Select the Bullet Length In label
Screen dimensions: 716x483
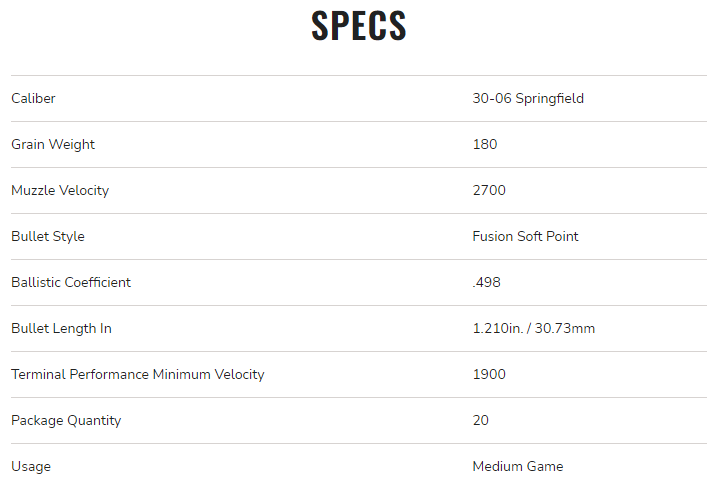(62, 329)
